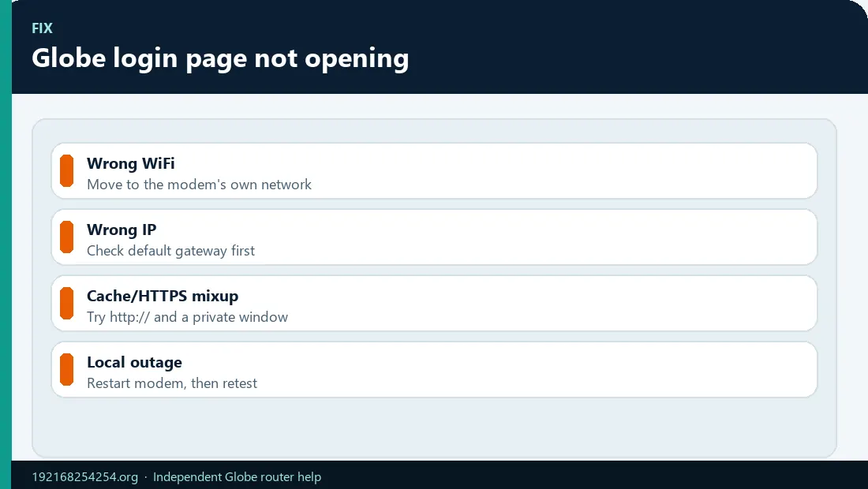Image resolution: width=868 pixels, height=489 pixels.
Task: Click 'Check default gateway first' text
Action: tap(170, 251)
